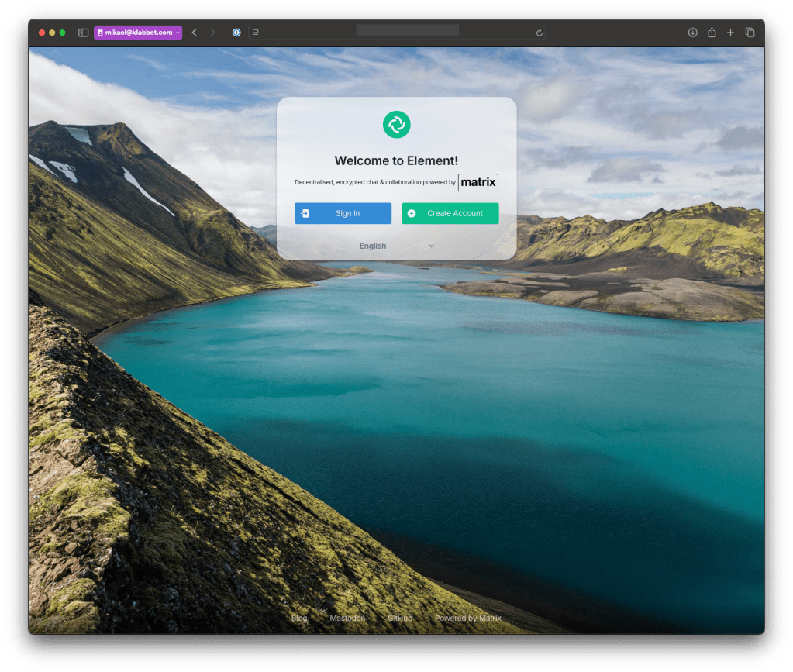The height and width of the screenshot is (672, 793).
Task: Toggle the Safari sidebar
Action: (84, 33)
